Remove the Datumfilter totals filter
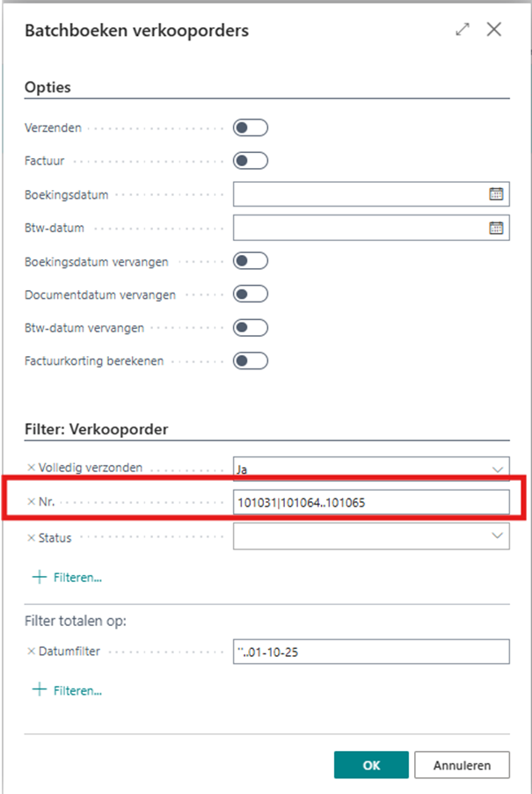Screen dimensions: 532x794 coord(31,652)
